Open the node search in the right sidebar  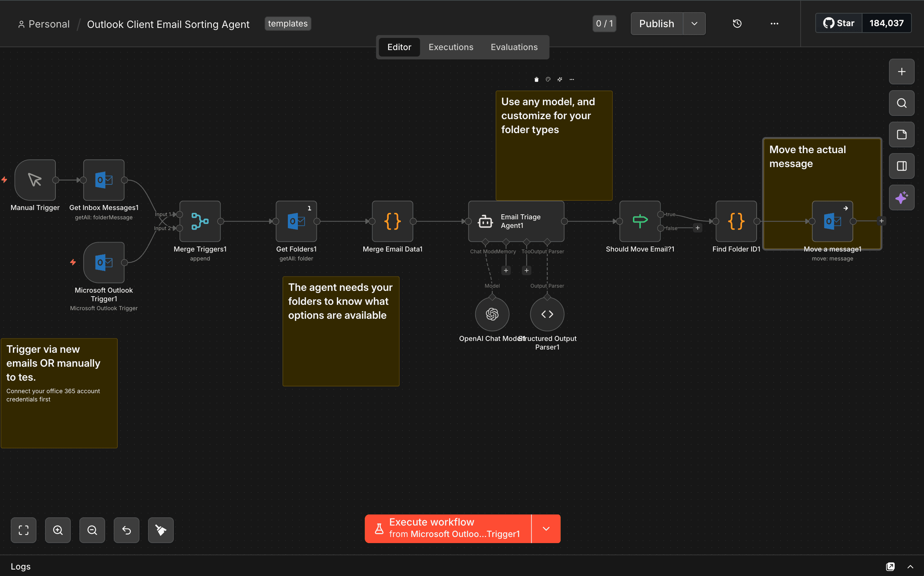coord(901,103)
